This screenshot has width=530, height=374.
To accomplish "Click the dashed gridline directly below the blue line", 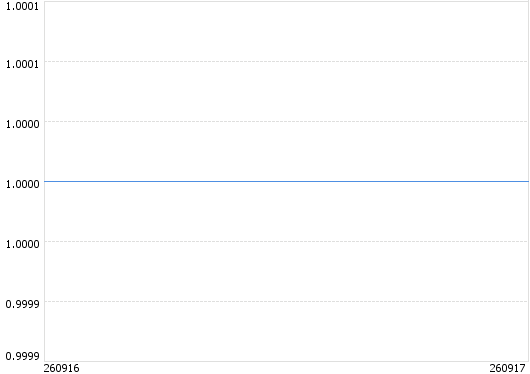I will [286, 241].
